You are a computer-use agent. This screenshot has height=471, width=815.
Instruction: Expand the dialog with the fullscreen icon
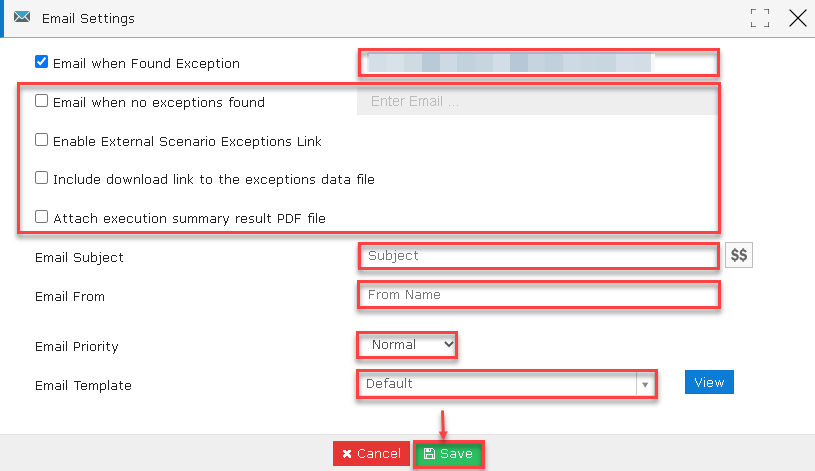pyautogui.click(x=759, y=18)
